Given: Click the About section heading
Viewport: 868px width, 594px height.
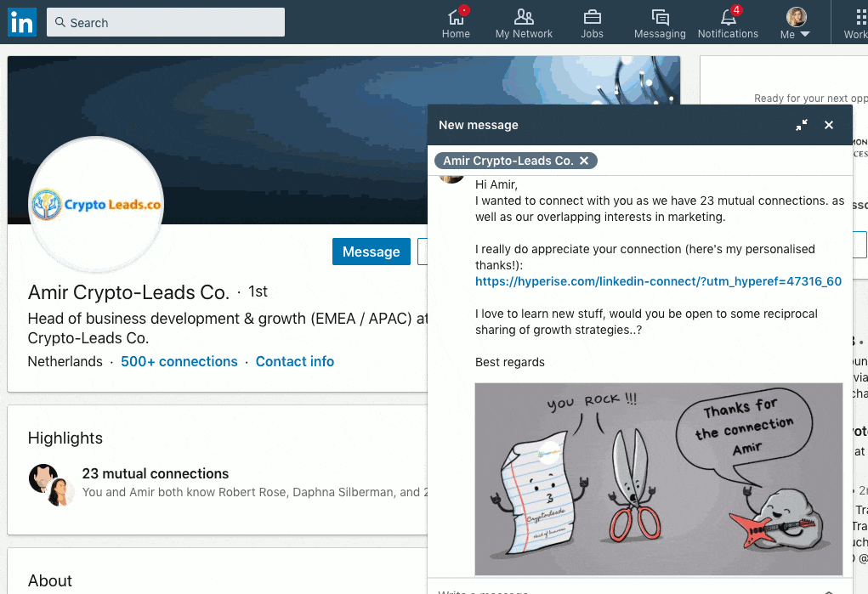Looking at the screenshot, I should click(x=50, y=580).
